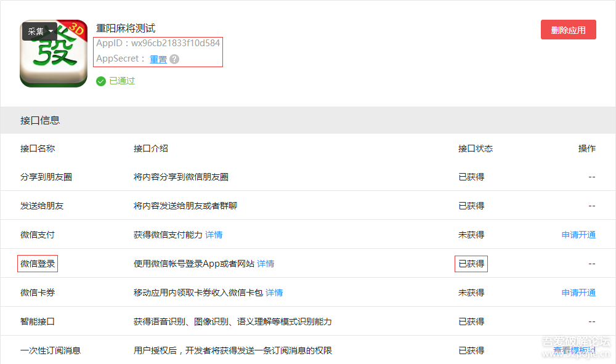
Task: Select the 微信支付 interface name
Action: [x=38, y=235]
